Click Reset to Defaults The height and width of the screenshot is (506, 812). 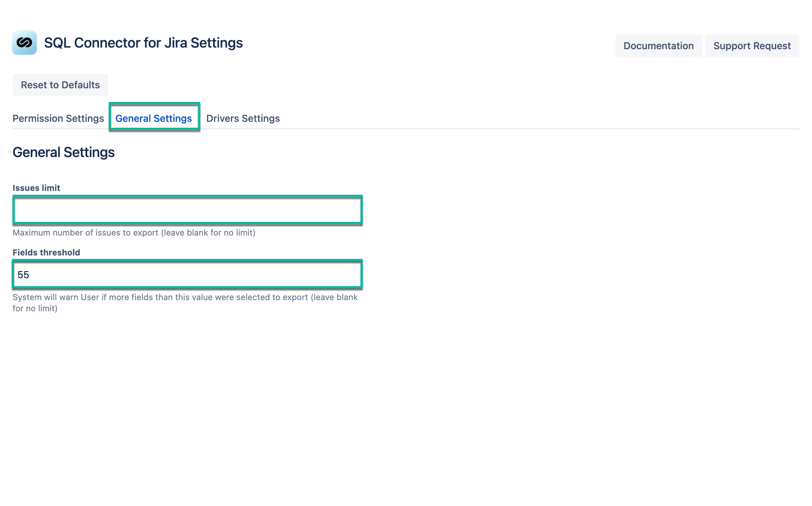60,85
